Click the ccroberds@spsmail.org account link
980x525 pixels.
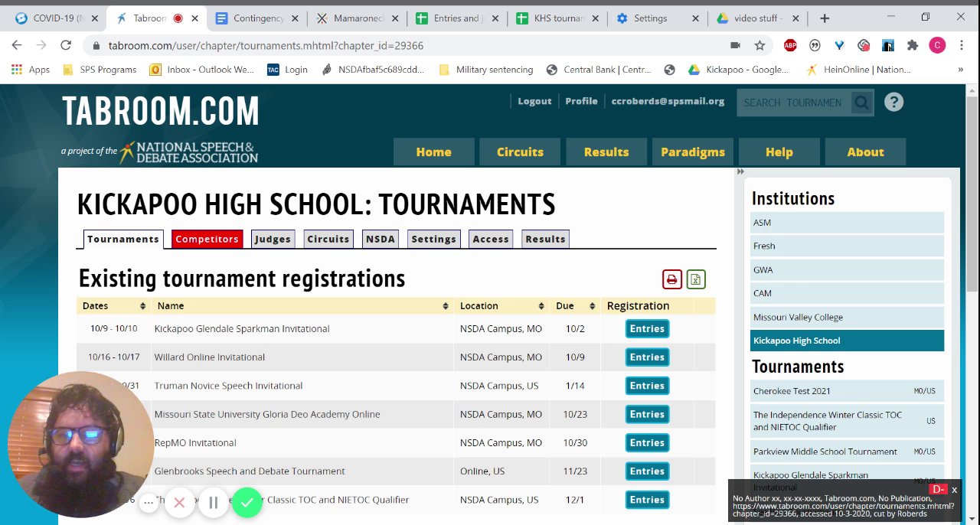click(x=668, y=101)
